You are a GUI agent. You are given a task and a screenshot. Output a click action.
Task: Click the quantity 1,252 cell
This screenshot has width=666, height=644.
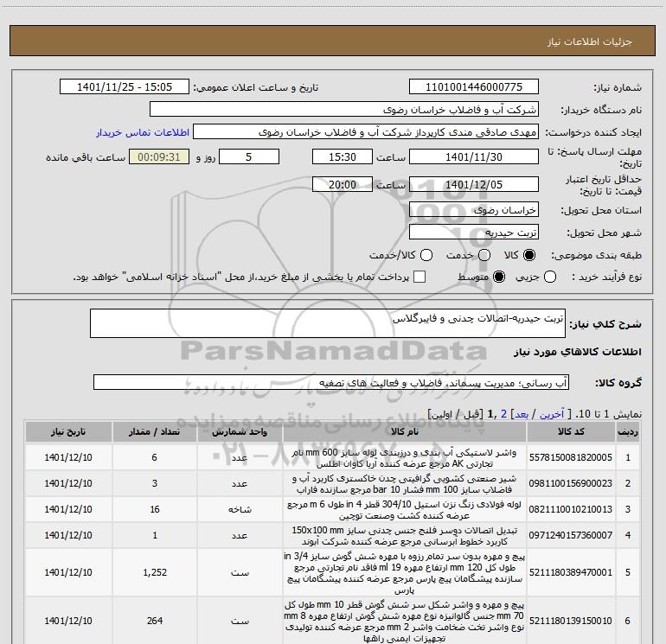(155, 572)
